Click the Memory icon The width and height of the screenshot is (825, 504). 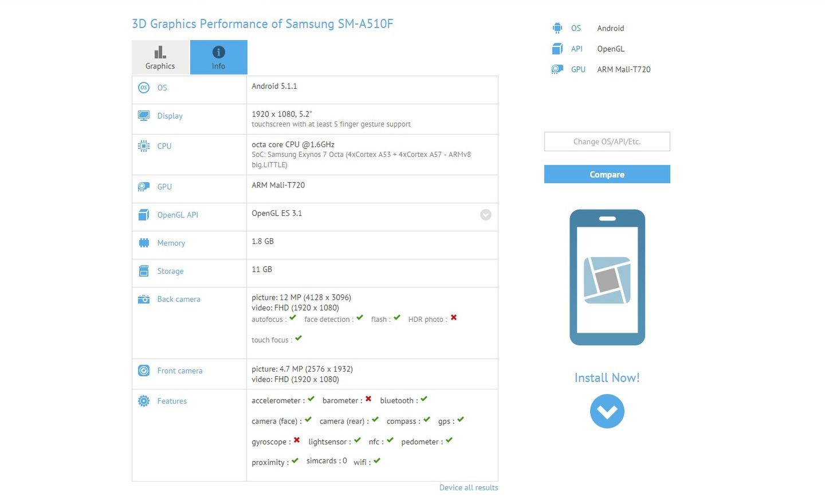tap(144, 243)
